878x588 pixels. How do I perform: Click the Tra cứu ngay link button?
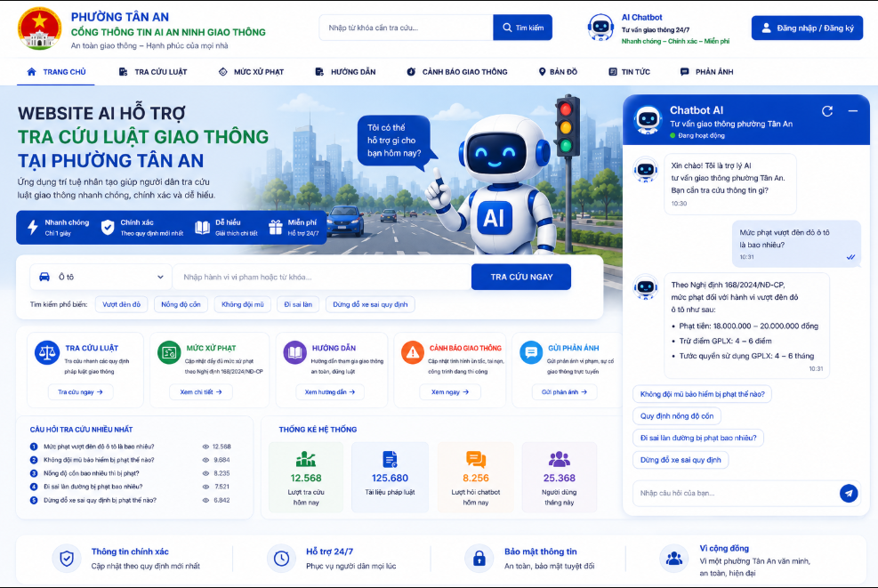point(81,392)
